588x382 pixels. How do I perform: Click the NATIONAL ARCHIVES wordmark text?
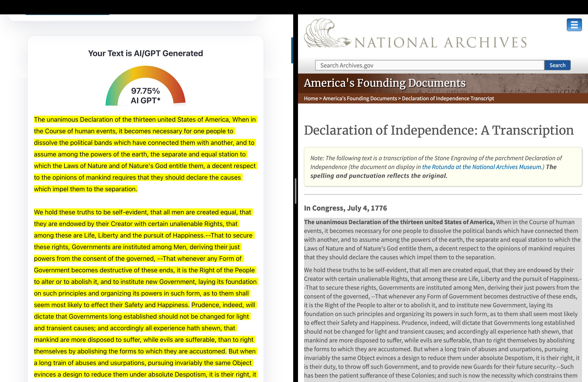click(x=441, y=42)
